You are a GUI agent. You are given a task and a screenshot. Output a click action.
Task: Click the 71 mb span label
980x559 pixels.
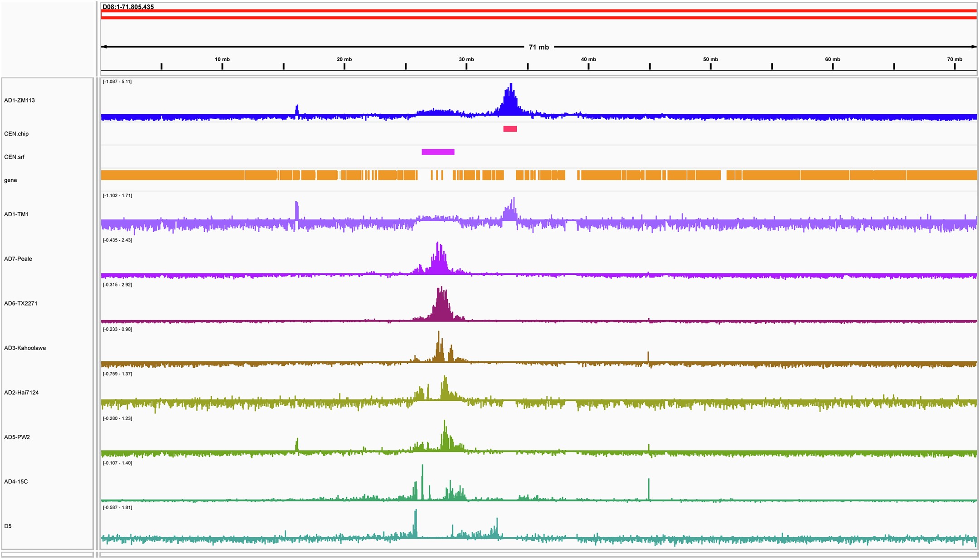(539, 47)
